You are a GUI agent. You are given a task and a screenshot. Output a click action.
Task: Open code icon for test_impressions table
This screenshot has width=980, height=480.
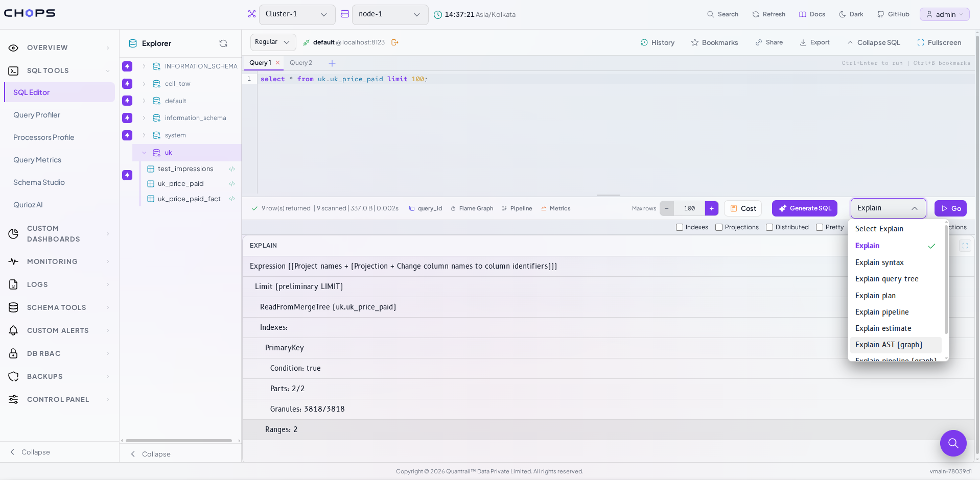coord(232,169)
